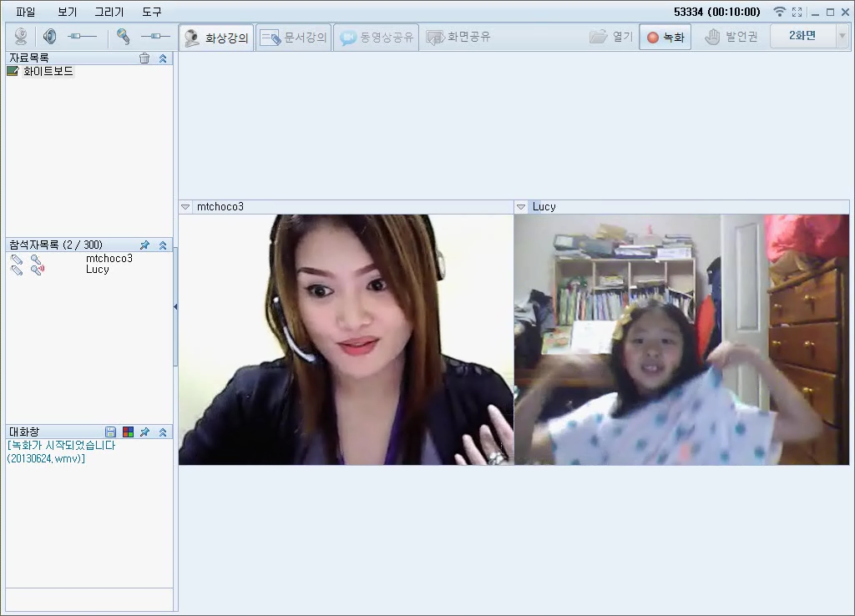Image resolution: width=855 pixels, height=616 pixels.
Task: Open the 화면공유 screen sharing tab
Action: point(458,38)
